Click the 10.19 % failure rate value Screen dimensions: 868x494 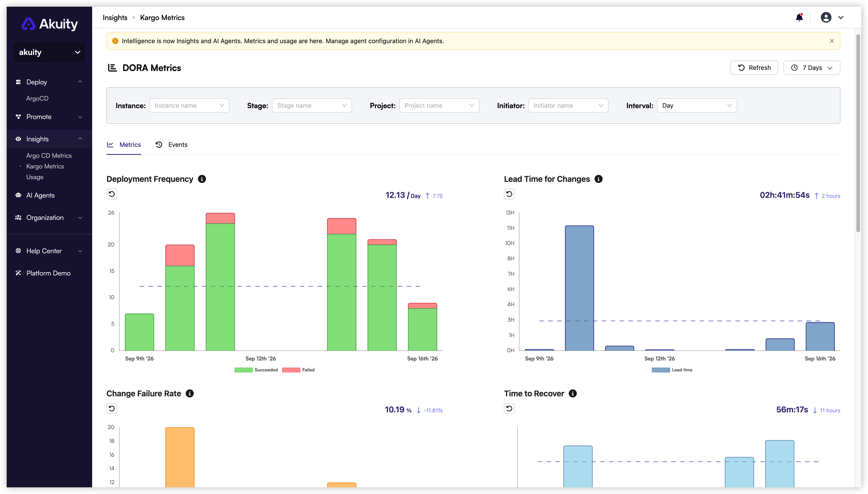[398, 410]
